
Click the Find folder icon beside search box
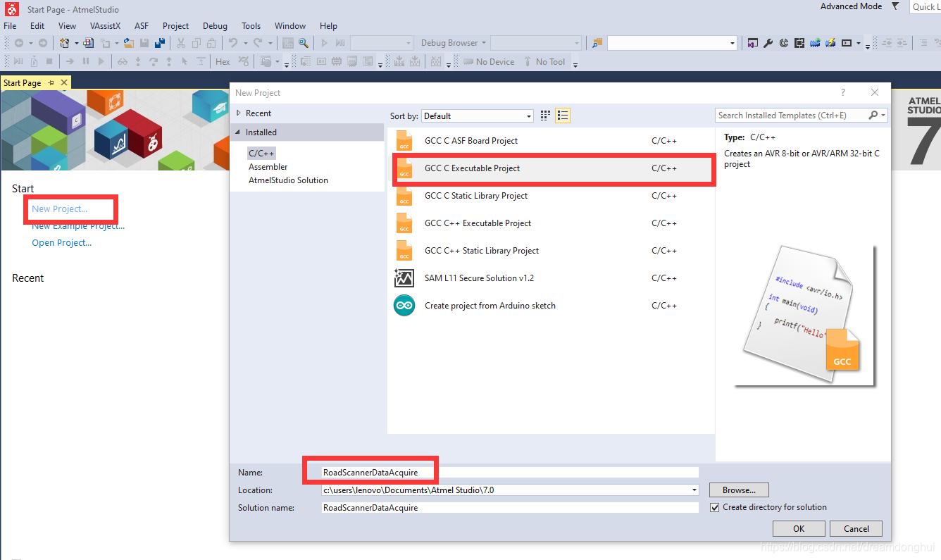point(597,43)
